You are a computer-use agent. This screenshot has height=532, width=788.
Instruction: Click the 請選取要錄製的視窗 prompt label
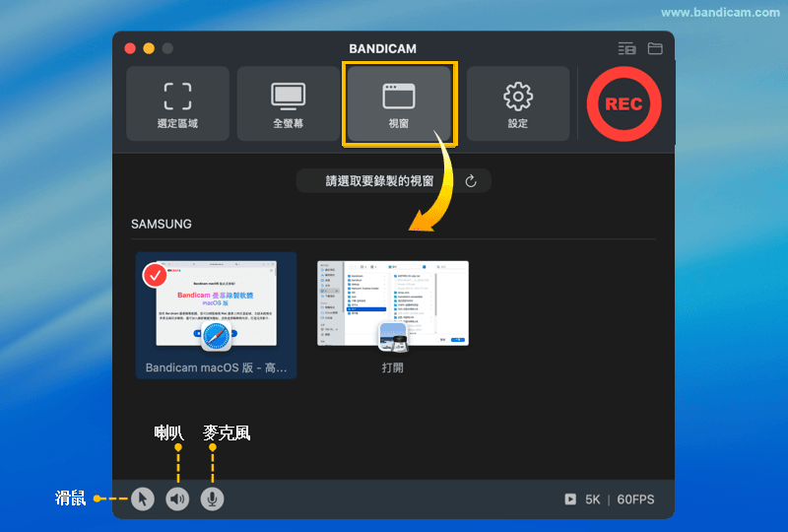(379, 181)
